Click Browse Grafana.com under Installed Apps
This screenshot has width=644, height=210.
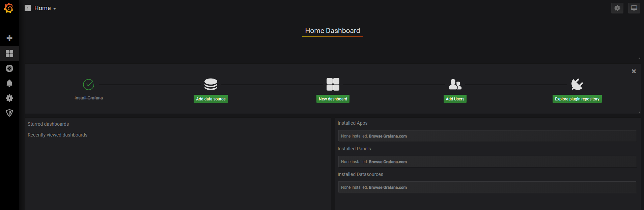pyautogui.click(x=388, y=136)
